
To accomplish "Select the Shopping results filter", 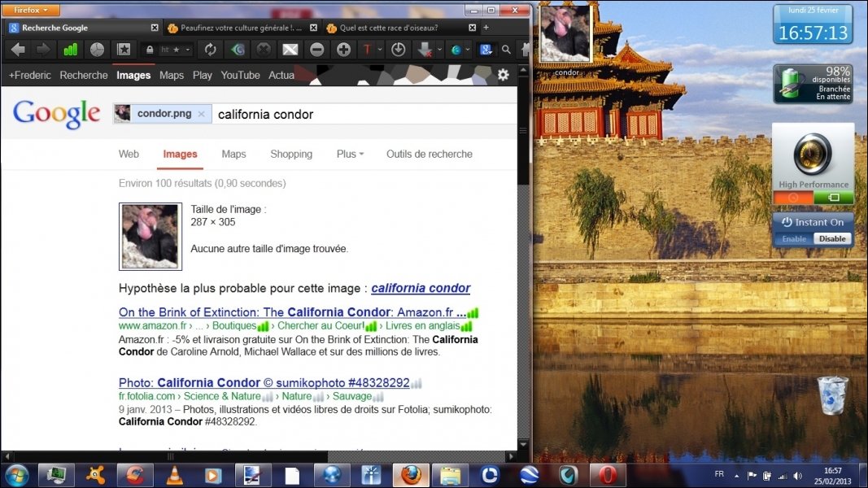I will [x=291, y=154].
